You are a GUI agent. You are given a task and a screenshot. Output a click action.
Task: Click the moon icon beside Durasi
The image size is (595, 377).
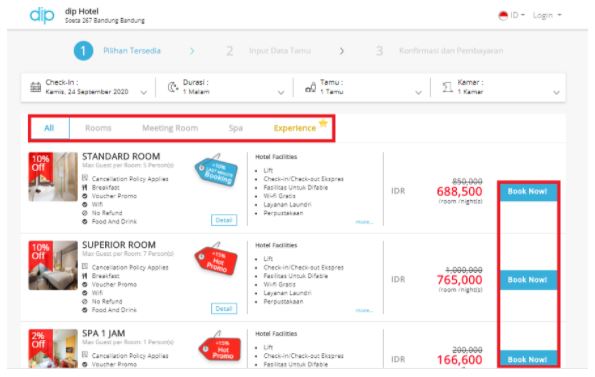[173, 87]
